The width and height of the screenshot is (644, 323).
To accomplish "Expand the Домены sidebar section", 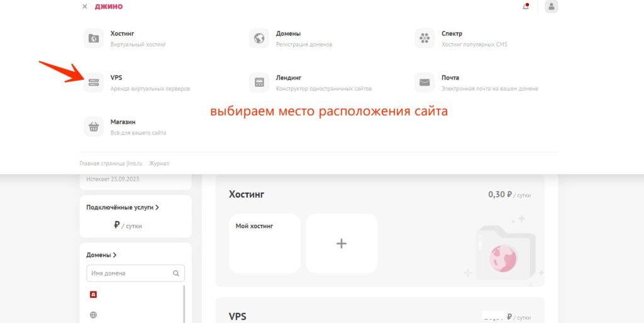I will coord(101,255).
